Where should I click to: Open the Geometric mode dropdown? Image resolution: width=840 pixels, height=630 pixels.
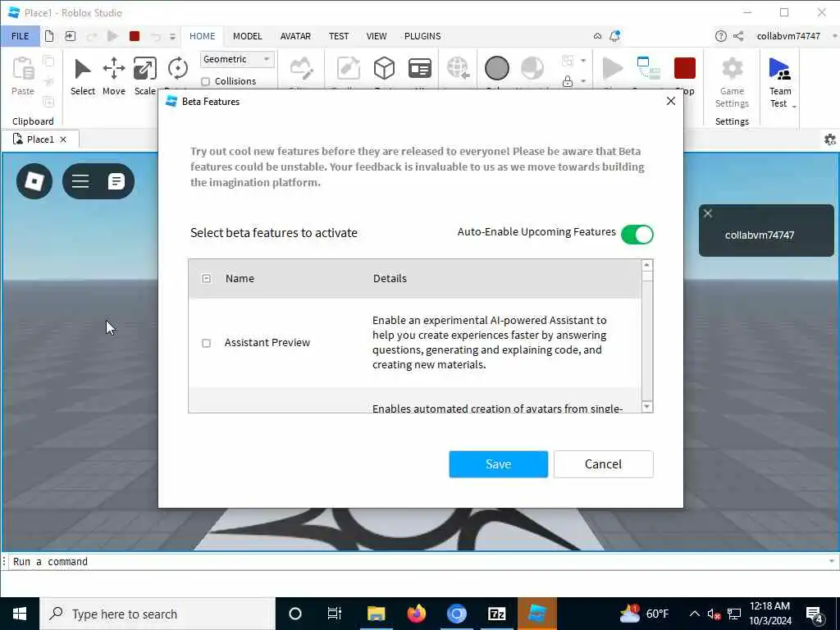tap(237, 59)
